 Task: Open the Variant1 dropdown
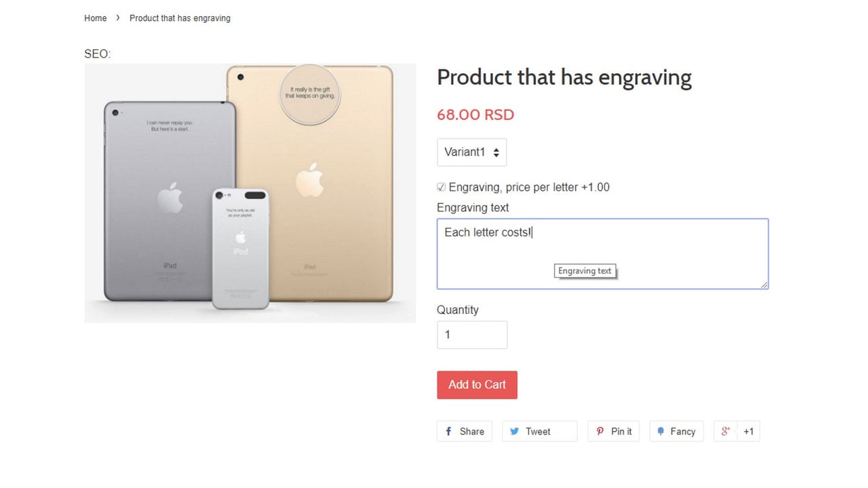(x=472, y=152)
